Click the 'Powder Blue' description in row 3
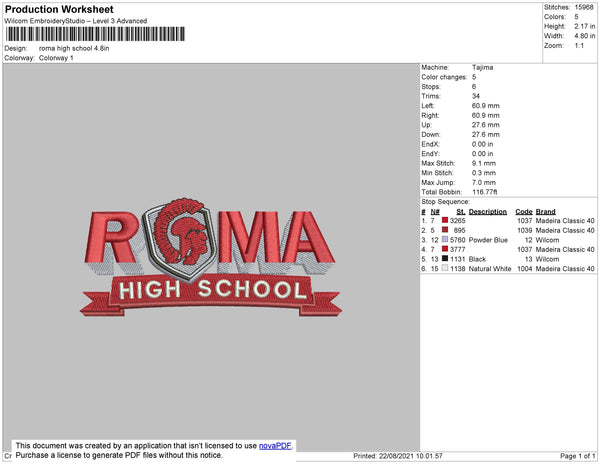Viewport: 600px width, 464px height. (x=488, y=240)
